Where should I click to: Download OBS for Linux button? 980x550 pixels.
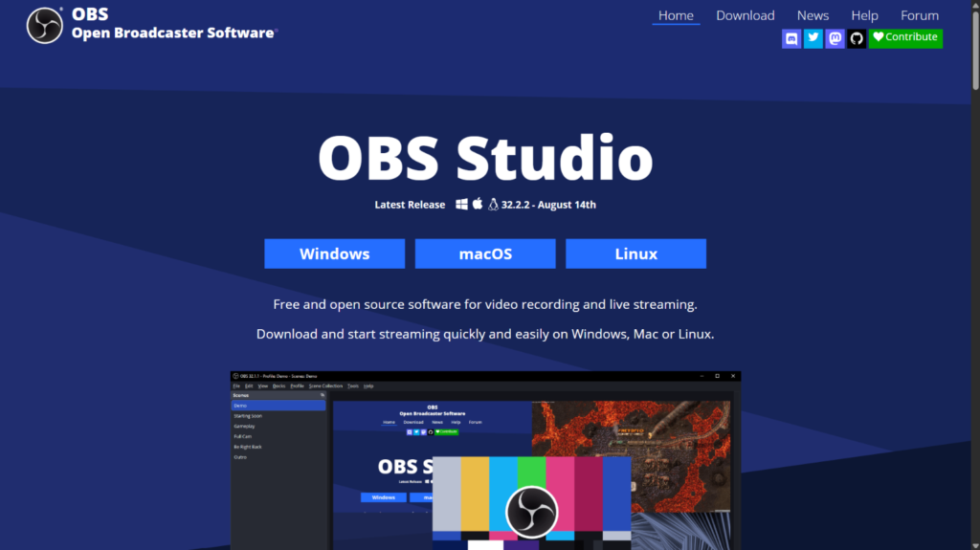point(635,253)
